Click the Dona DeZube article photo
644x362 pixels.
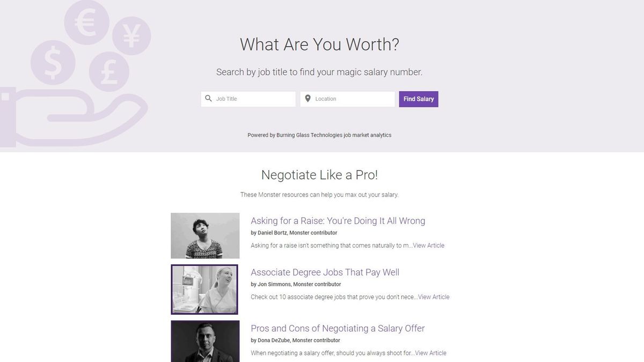pyautogui.click(x=204, y=342)
